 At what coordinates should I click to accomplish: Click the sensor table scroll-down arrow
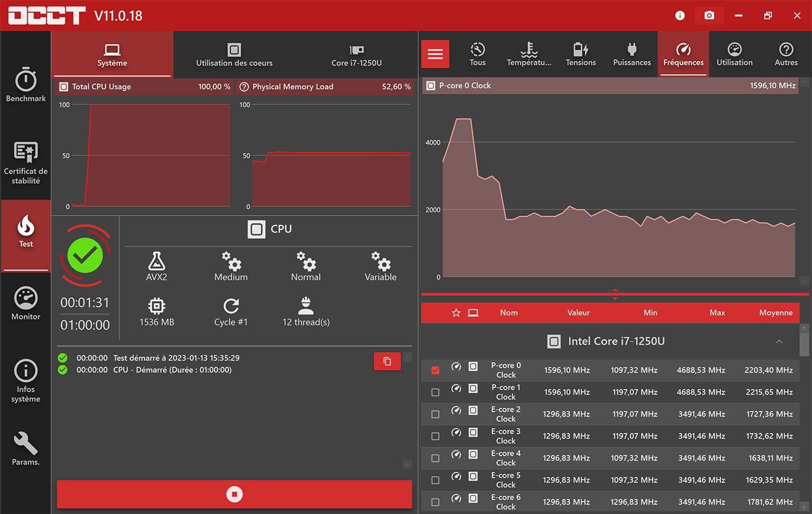[804, 507]
